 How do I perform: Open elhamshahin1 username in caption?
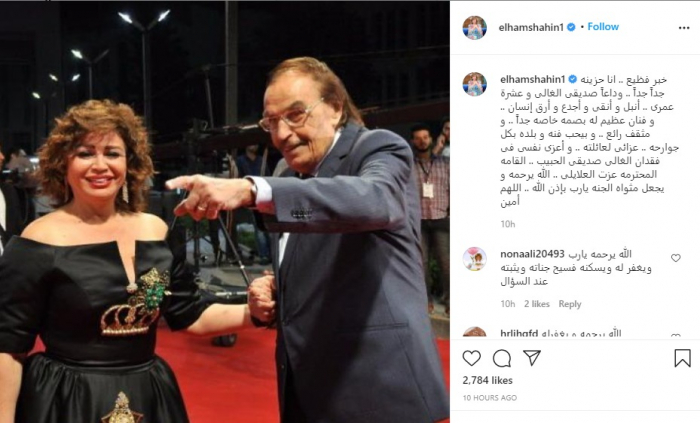coord(533,79)
